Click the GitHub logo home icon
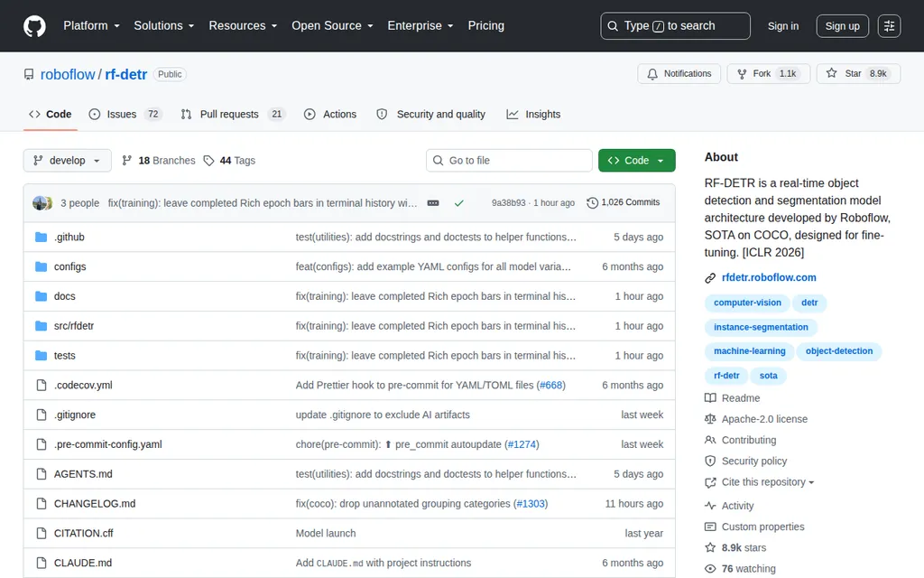Image resolution: width=924 pixels, height=578 pixels. [x=35, y=26]
